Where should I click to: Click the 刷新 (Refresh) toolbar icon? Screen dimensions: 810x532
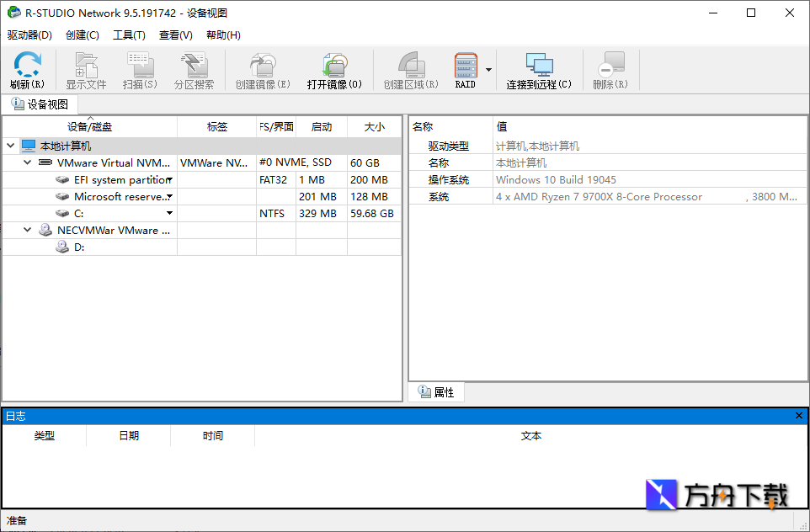(26, 70)
